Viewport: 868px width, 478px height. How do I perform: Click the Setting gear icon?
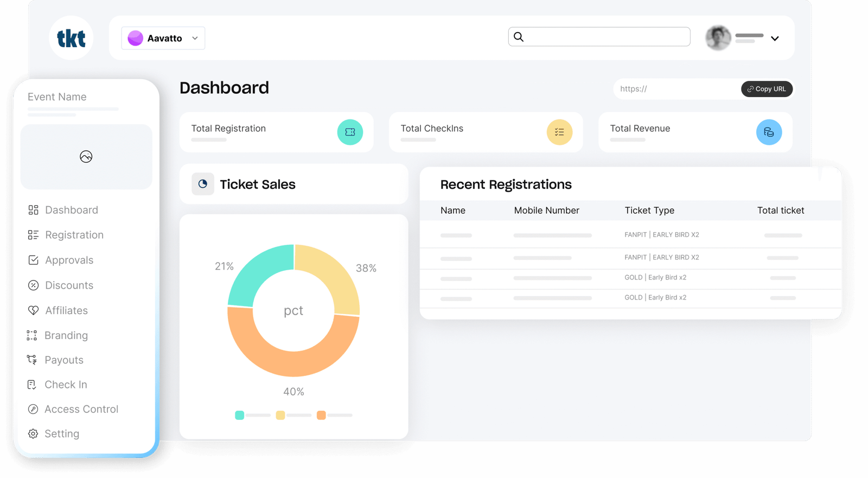[x=33, y=434]
